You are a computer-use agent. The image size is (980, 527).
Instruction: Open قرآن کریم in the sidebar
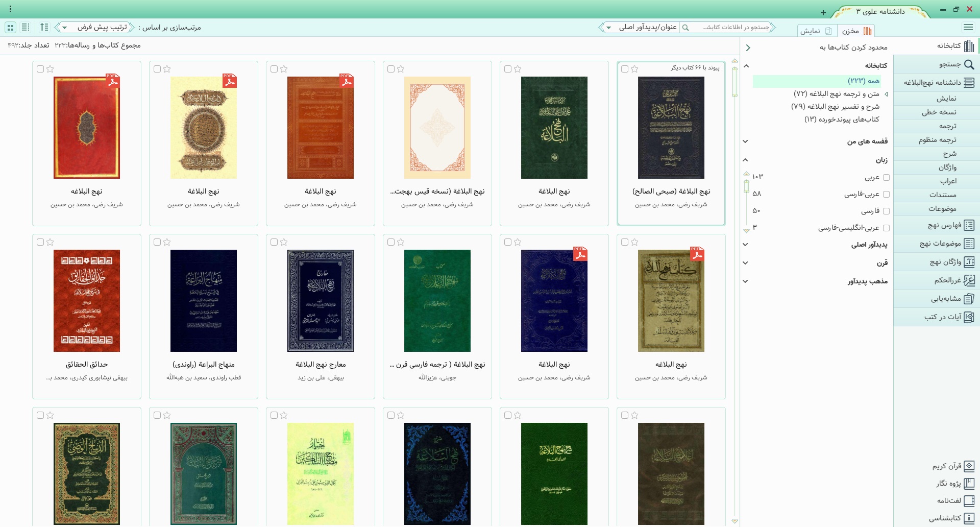(x=953, y=466)
